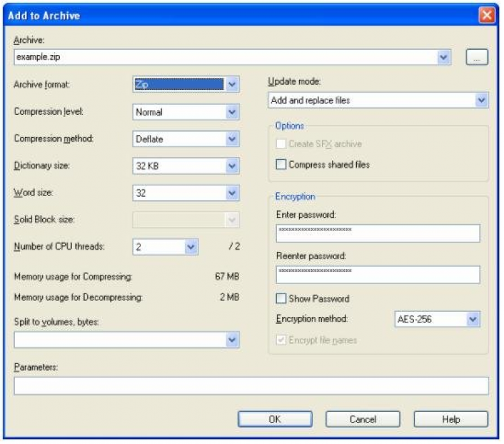Click the Encryption group title
Image resolution: width=504 pixels, height=444 pixels.
(295, 196)
